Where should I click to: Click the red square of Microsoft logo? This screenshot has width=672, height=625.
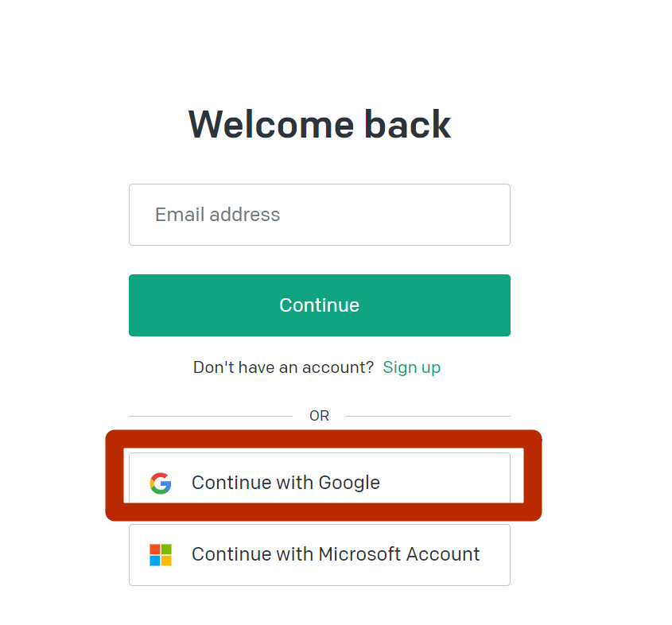155,549
